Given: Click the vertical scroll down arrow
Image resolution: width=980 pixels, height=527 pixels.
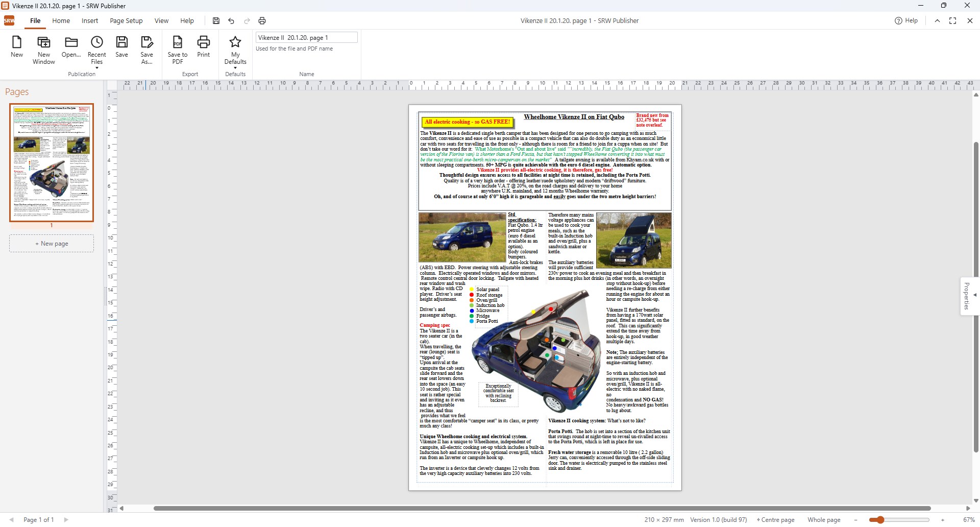Looking at the screenshot, I should click(x=976, y=501).
